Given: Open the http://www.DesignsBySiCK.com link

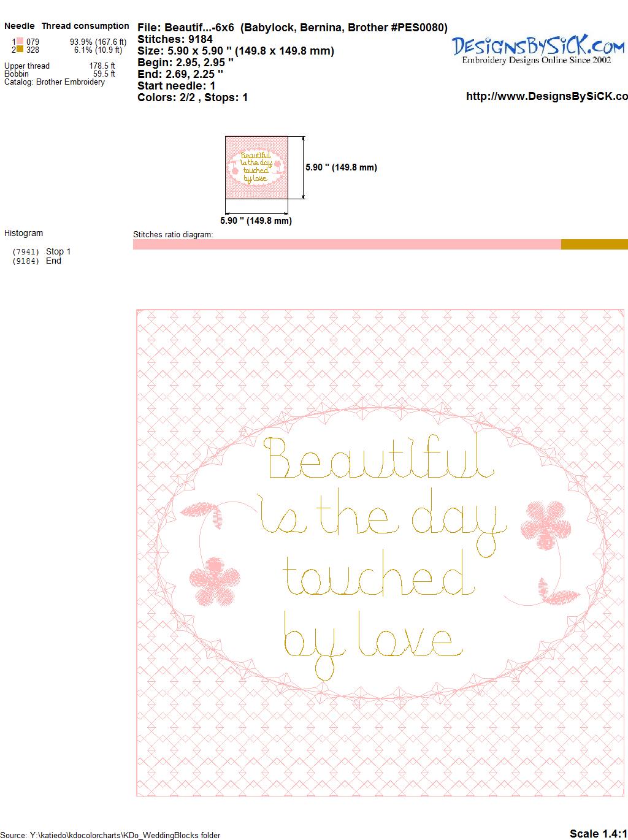Looking at the screenshot, I should coord(547,96).
